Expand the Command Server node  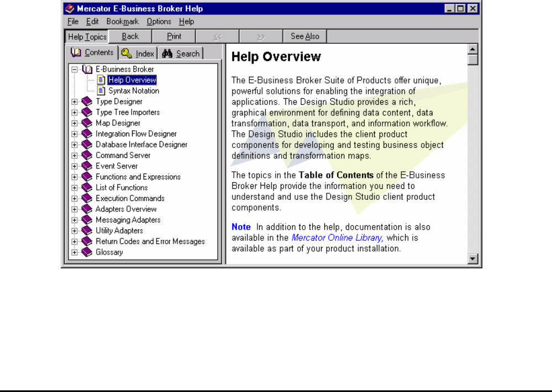tap(74, 156)
